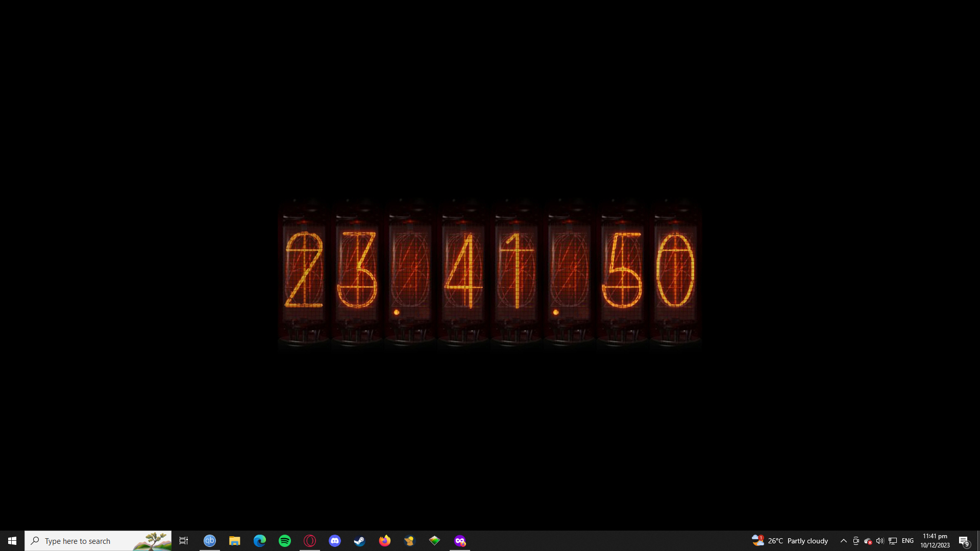The width and height of the screenshot is (980, 551).
Task: Switch to the purple masked app on the taskbar
Action: pyautogui.click(x=460, y=541)
